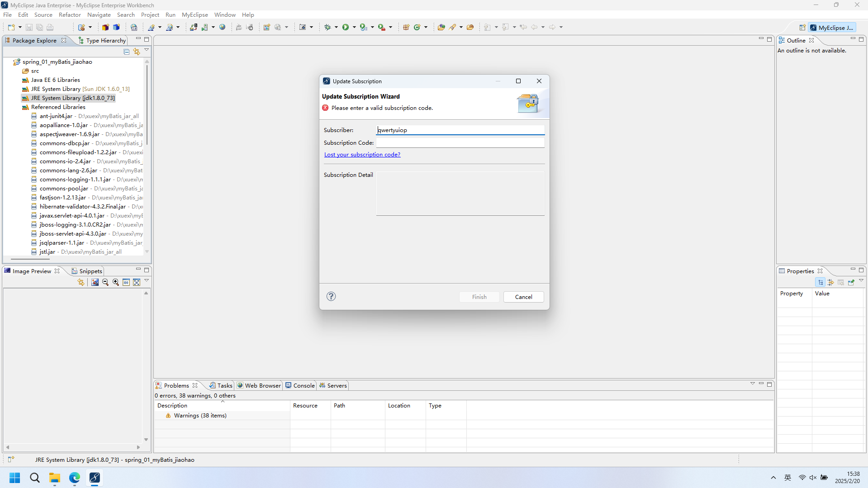
Task: Click the MyEclipse J... perspective button
Action: [832, 28]
